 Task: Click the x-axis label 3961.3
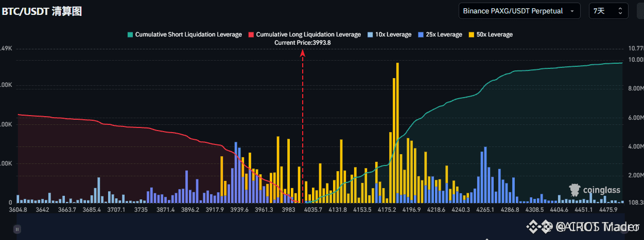(x=264, y=210)
